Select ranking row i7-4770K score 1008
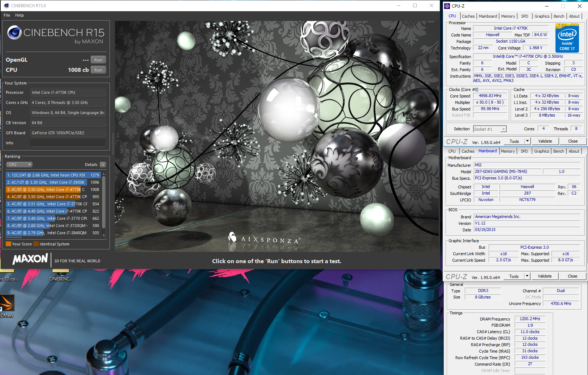 (53, 189)
